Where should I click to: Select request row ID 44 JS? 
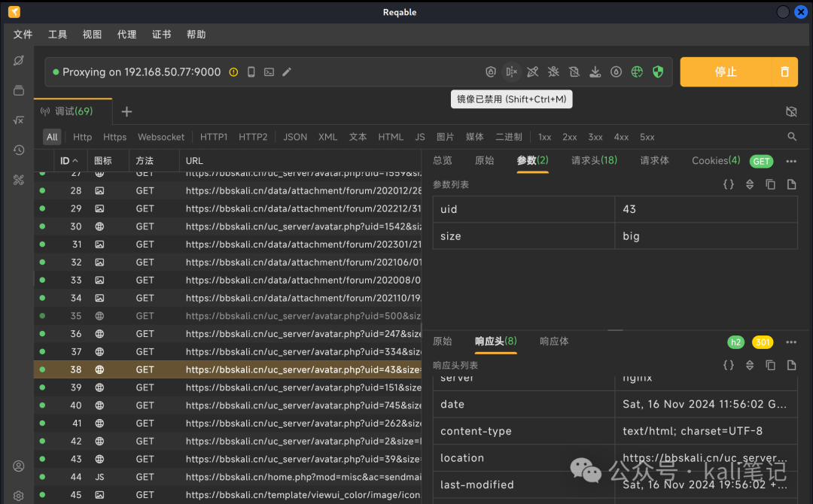[x=227, y=477]
